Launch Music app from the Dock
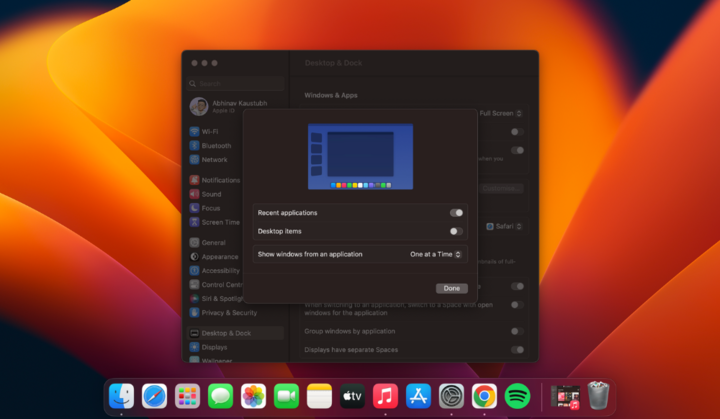720x419 pixels. coord(385,396)
